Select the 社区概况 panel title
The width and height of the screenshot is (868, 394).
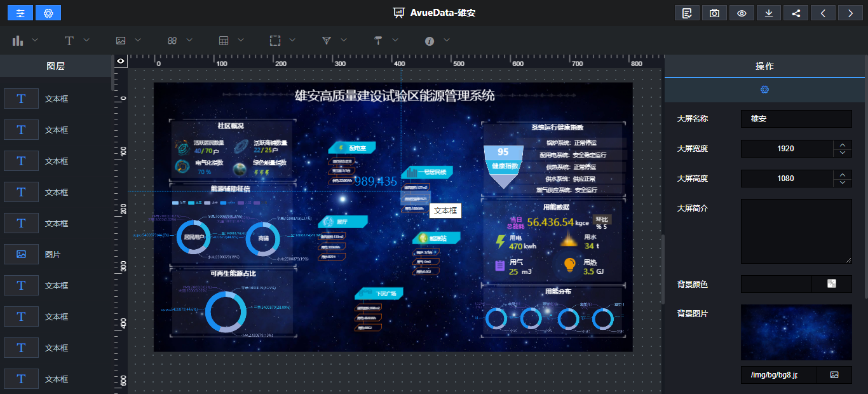click(x=230, y=126)
